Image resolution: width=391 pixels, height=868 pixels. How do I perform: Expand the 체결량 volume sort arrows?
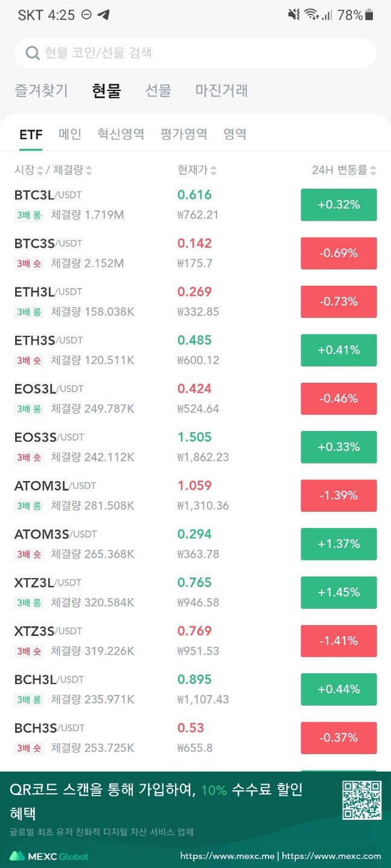point(89,170)
